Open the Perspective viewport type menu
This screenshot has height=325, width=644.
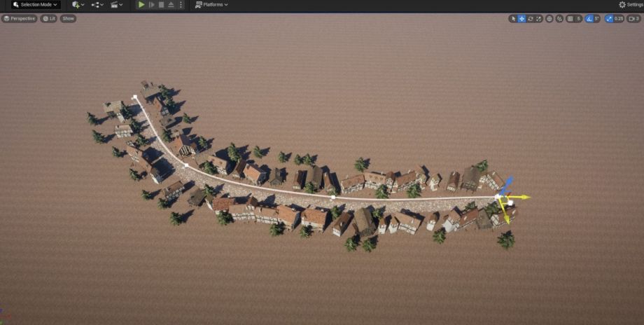pos(20,18)
